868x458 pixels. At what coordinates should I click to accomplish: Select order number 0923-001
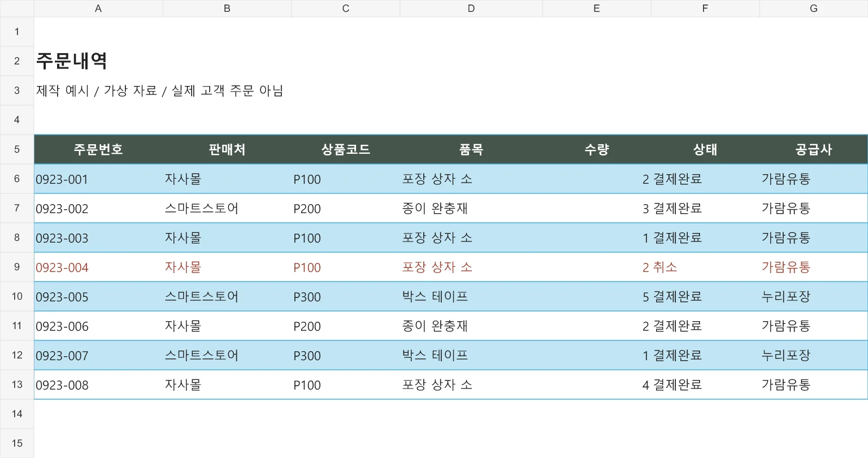click(x=98, y=179)
